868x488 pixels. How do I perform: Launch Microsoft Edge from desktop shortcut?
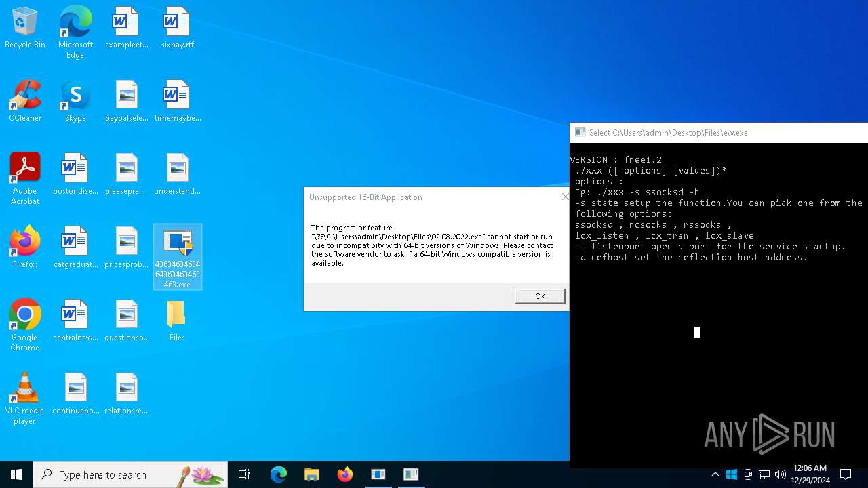[75, 33]
